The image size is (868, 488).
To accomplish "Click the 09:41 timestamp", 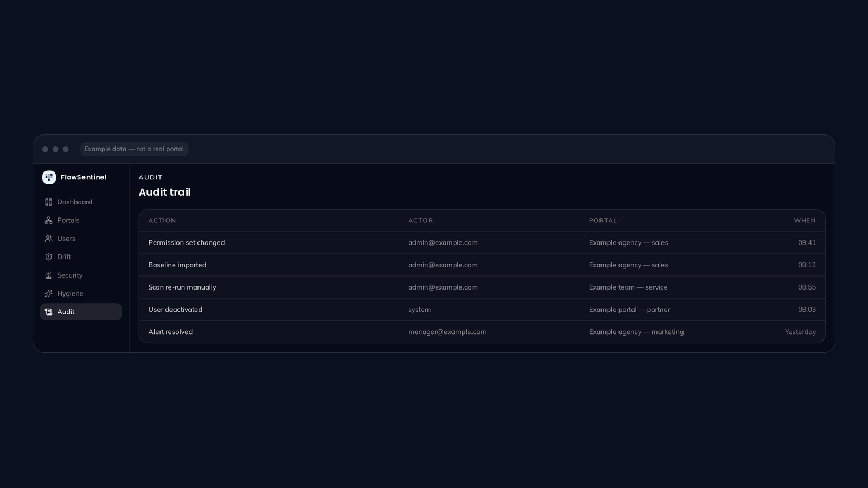I will click(807, 242).
